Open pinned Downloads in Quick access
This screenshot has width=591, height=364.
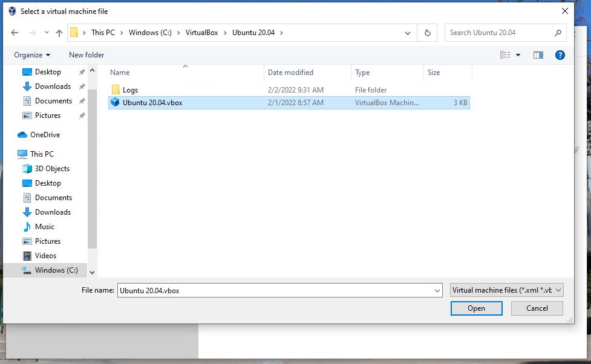click(x=53, y=86)
